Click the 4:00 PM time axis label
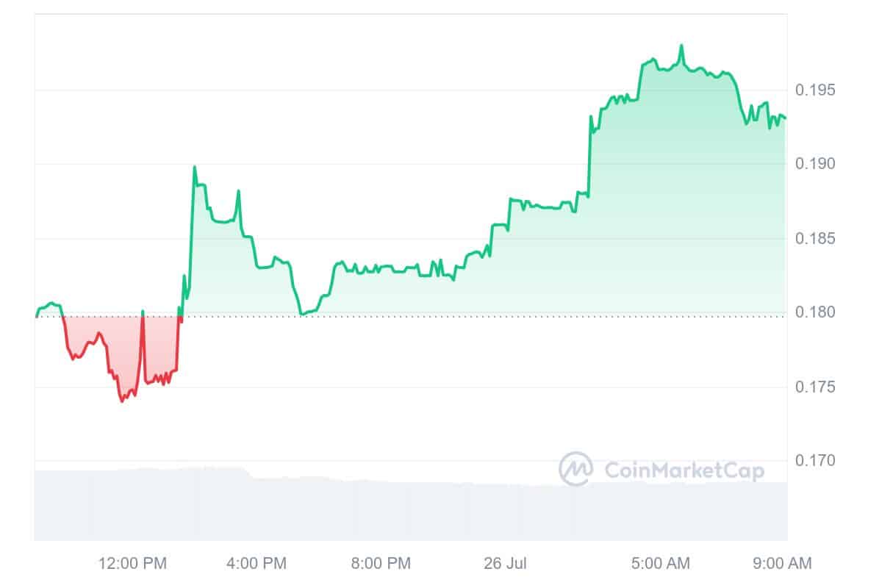This screenshot has width=882, height=588. point(257,564)
